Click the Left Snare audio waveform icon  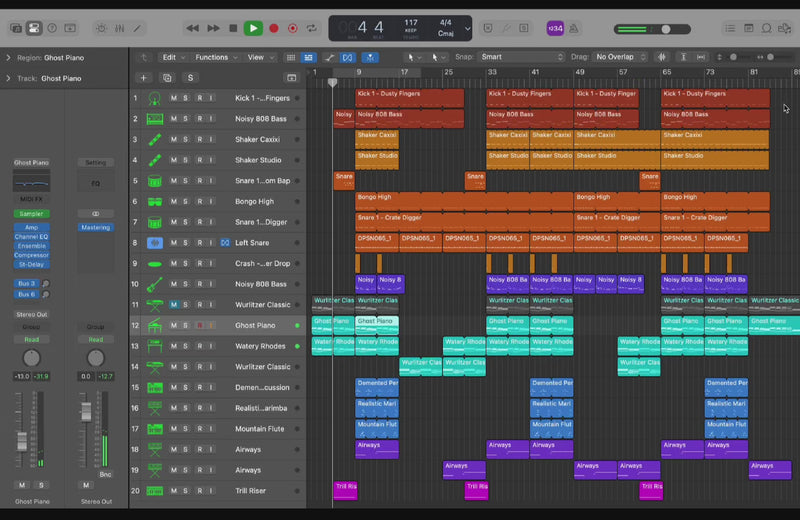pos(155,243)
